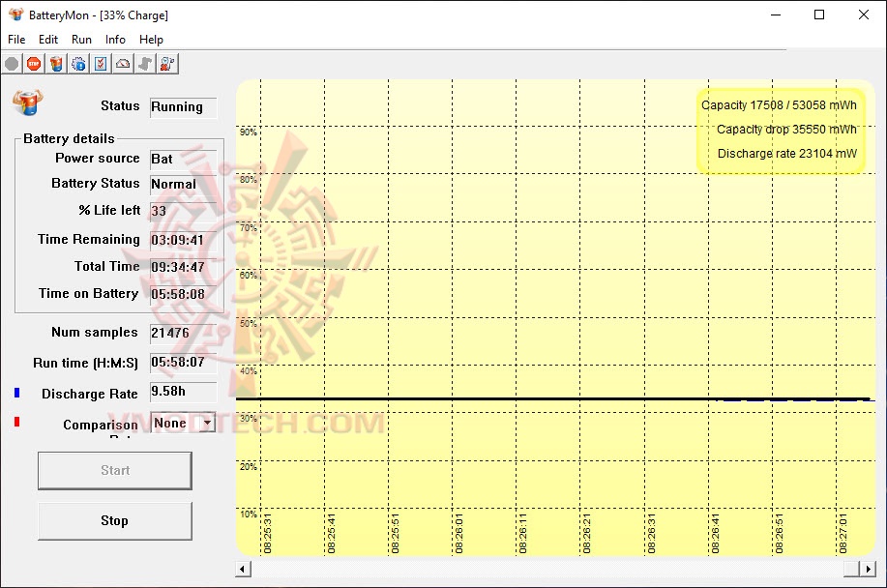887x588 pixels.
Task: Click the Battery Status field showing Normal
Action: click(183, 185)
